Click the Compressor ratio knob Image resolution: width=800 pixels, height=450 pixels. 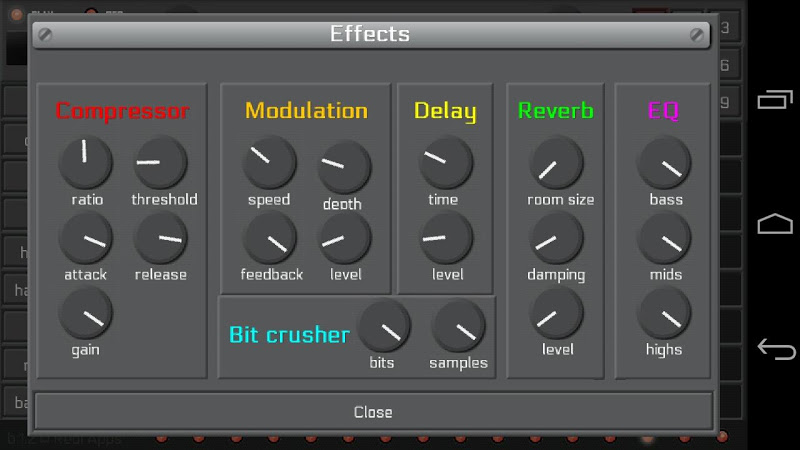click(85, 162)
